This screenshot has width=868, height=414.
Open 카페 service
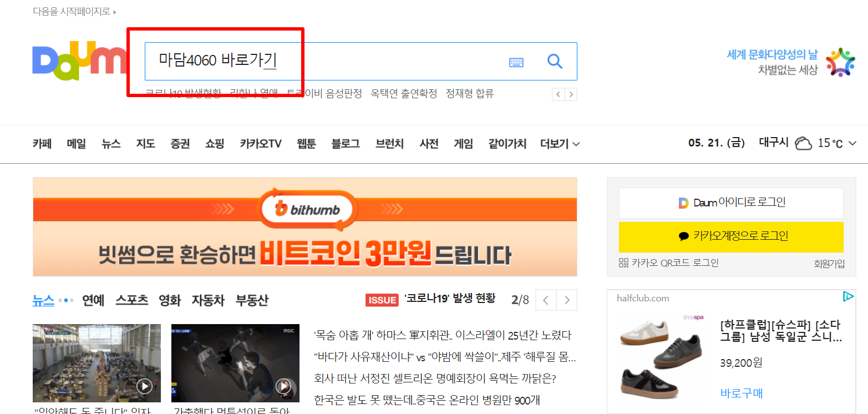(42, 144)
